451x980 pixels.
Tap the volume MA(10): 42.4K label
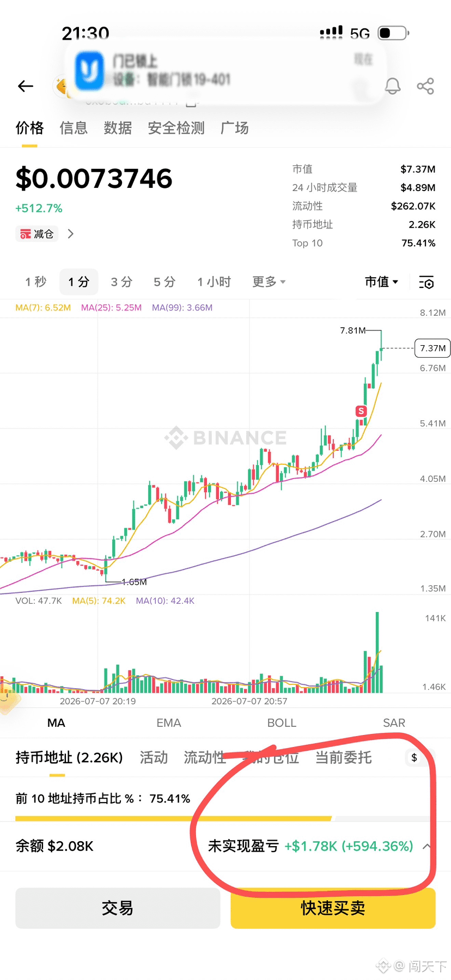point(165,601)
